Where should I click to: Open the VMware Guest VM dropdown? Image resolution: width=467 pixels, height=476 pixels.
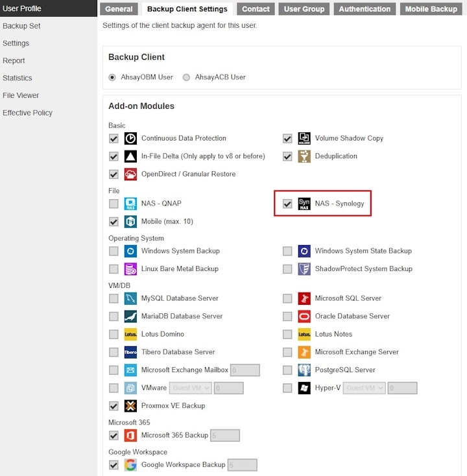pyautogui.click(x=191, y=388)
